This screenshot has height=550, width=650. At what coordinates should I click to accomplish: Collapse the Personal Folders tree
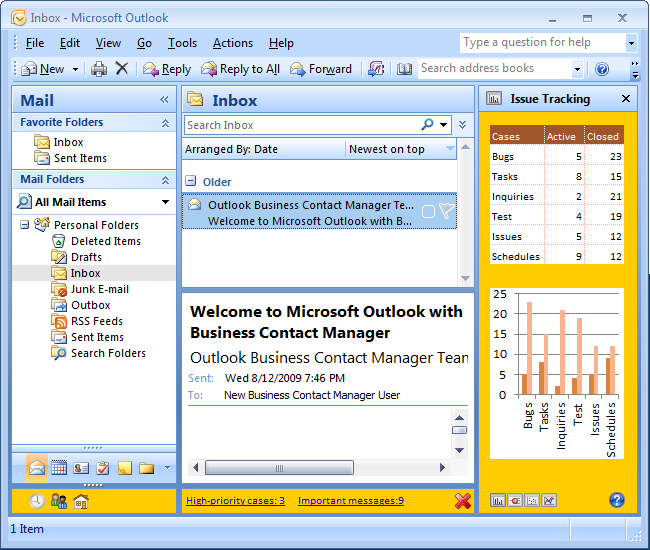(x=25, y=225)
